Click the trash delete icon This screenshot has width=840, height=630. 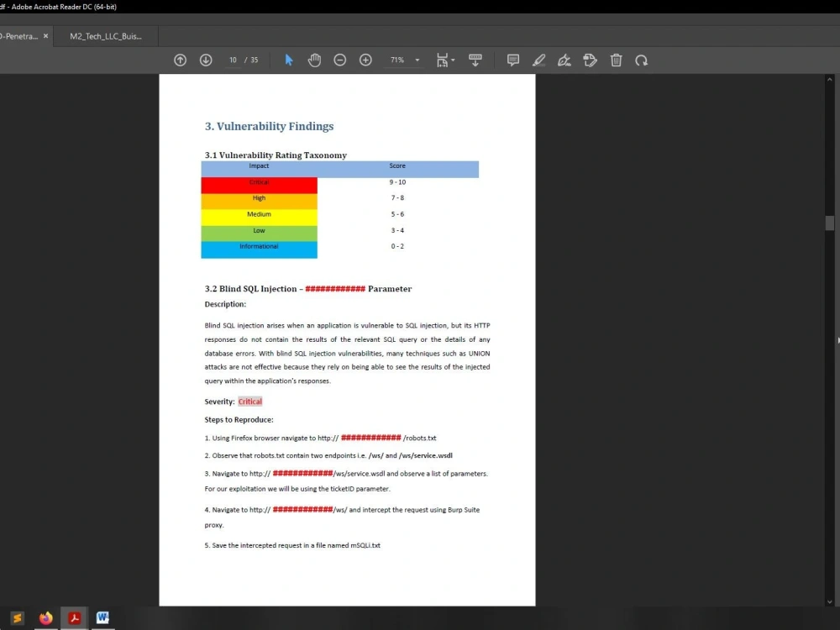[x=616, y=60]
